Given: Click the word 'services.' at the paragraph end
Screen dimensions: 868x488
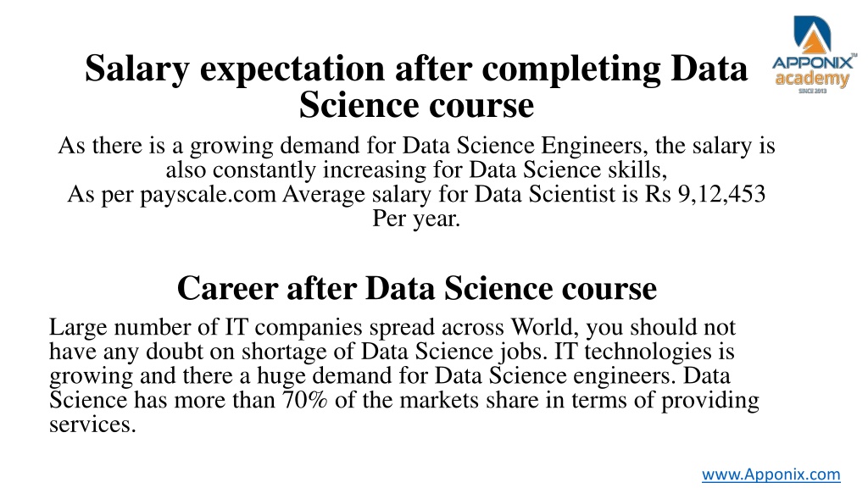Looking at the screenshot, I should point(92,425).
